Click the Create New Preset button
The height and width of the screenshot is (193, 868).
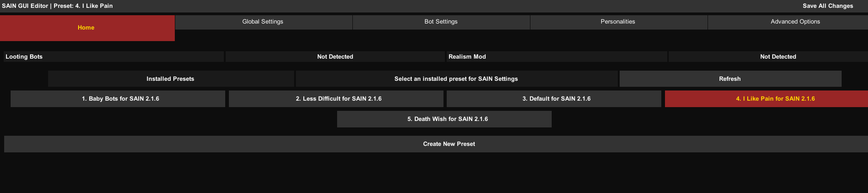coord(449,144)
